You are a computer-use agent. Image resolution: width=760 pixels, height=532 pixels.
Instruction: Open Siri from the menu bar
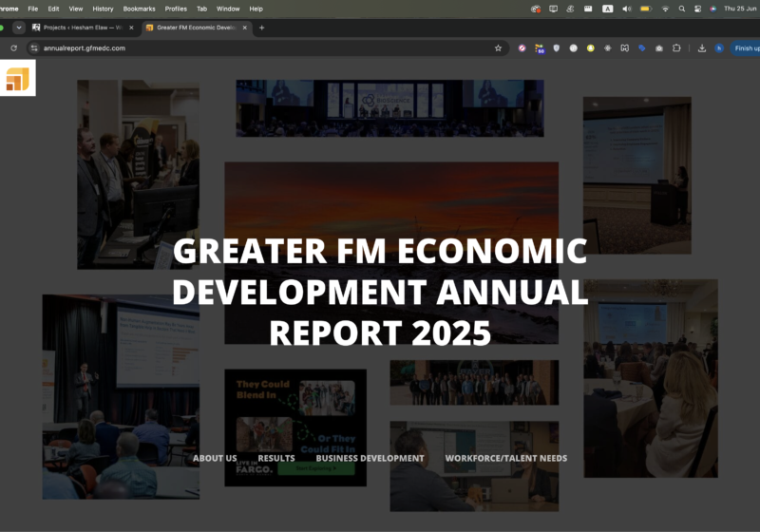point(713,9)
